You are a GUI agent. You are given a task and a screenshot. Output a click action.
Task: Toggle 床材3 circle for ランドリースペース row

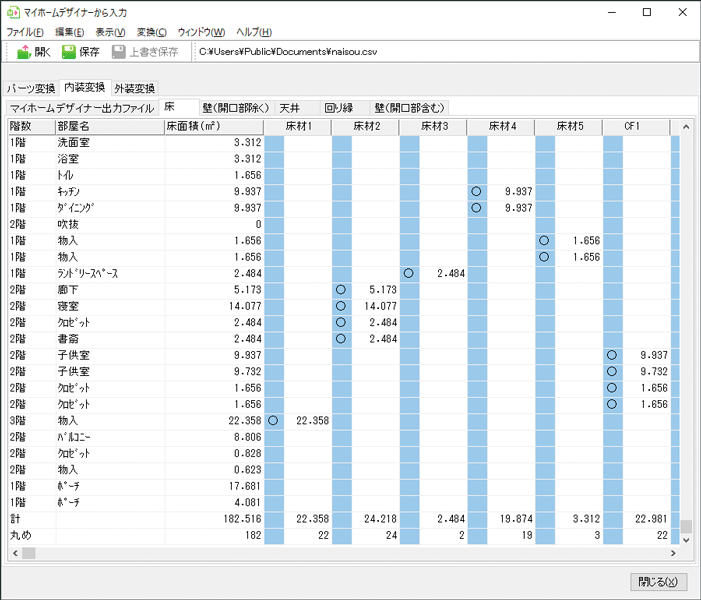[409, 273]
